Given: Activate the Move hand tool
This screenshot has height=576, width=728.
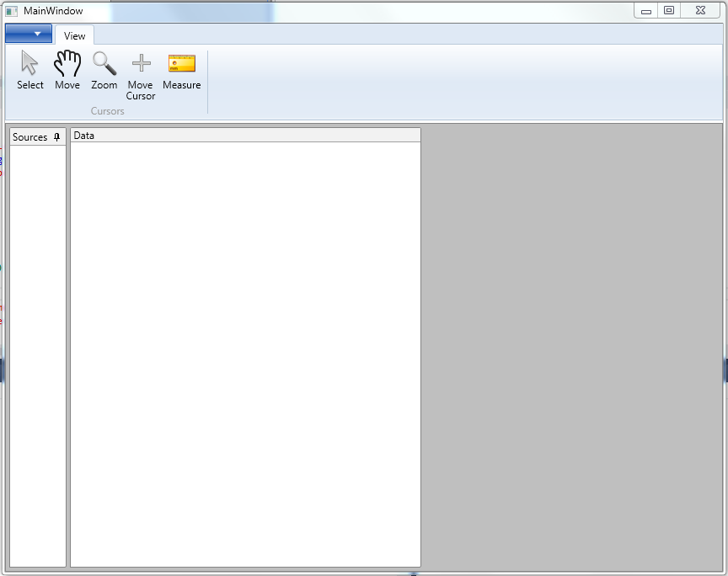Looking at the screenshot, I should point(67,71).
